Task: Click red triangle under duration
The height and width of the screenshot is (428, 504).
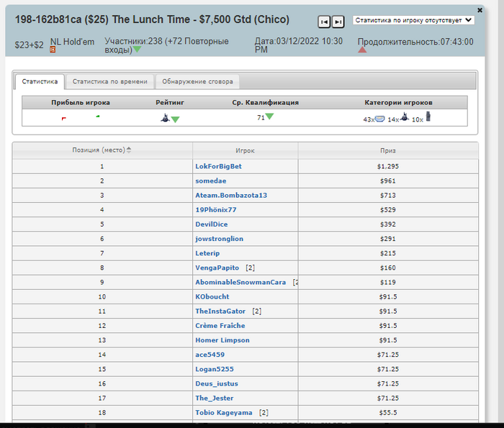Action: [362, 50]
